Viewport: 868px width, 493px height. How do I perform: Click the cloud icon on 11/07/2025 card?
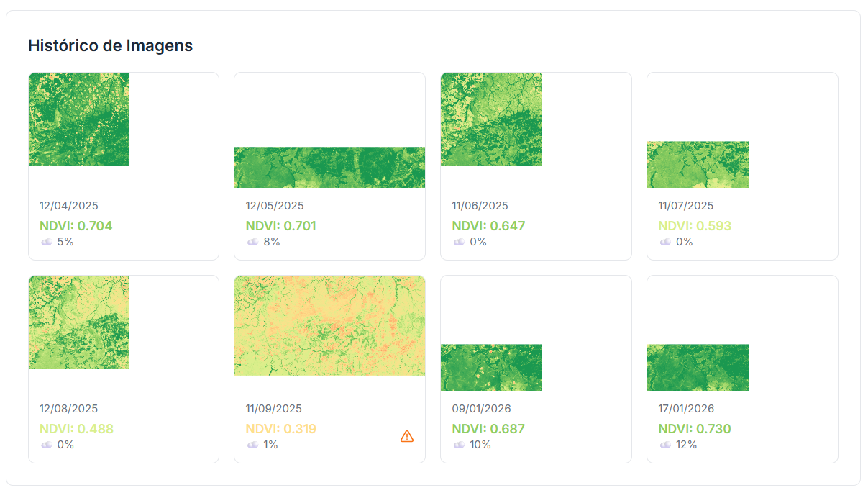[x=665, y=243]
